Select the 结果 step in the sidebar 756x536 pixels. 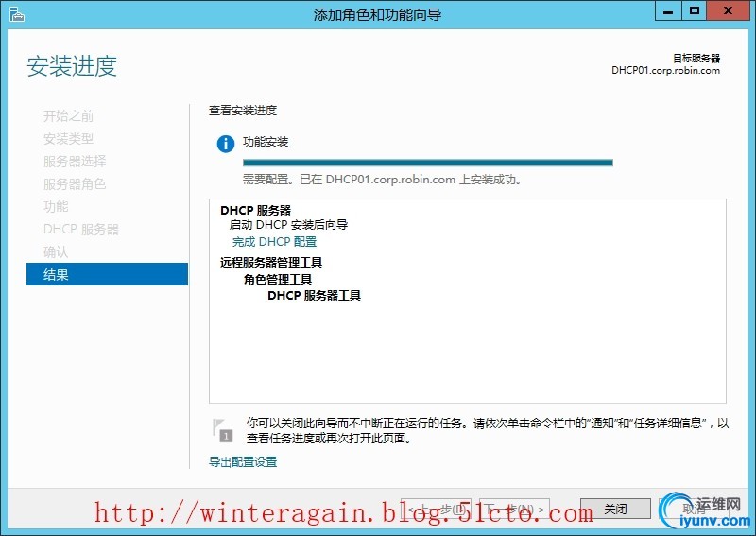pyautogui.click(x=107, y=274)
